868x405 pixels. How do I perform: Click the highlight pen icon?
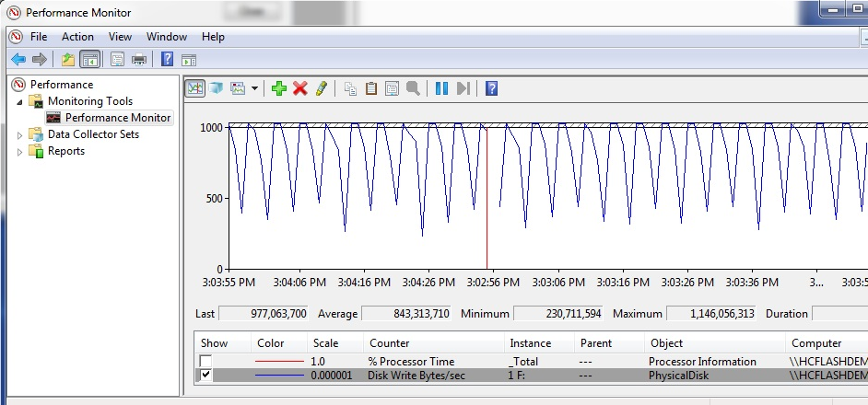pos(322,88)
